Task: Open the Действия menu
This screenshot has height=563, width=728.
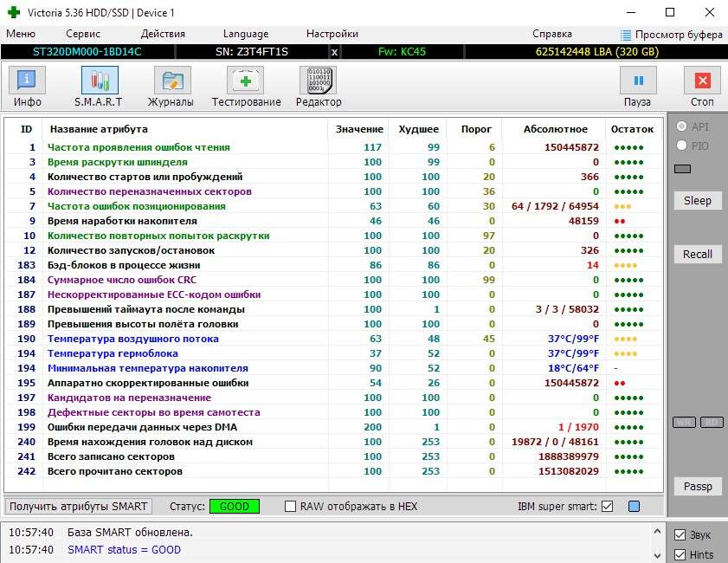Action: [163, 34]
